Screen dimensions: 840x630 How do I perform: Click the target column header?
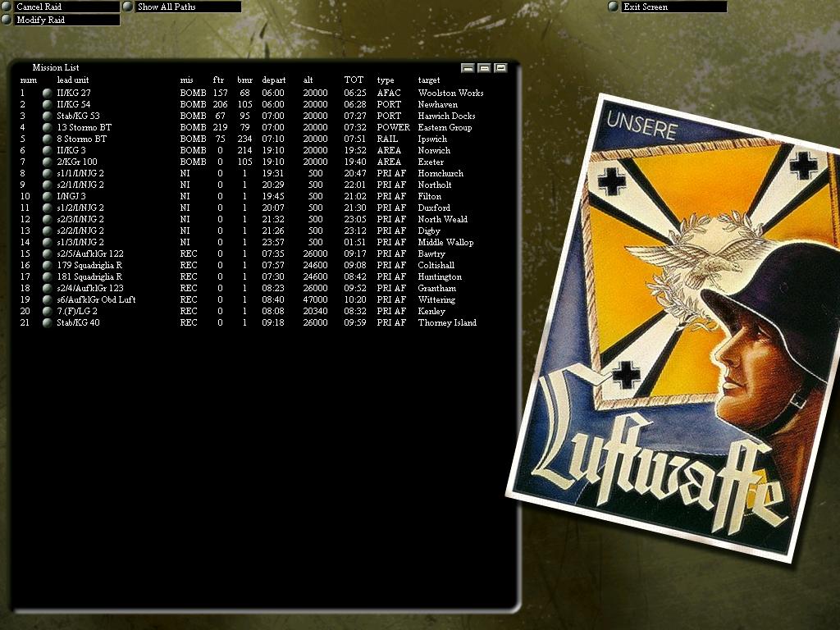click(429, 80)
